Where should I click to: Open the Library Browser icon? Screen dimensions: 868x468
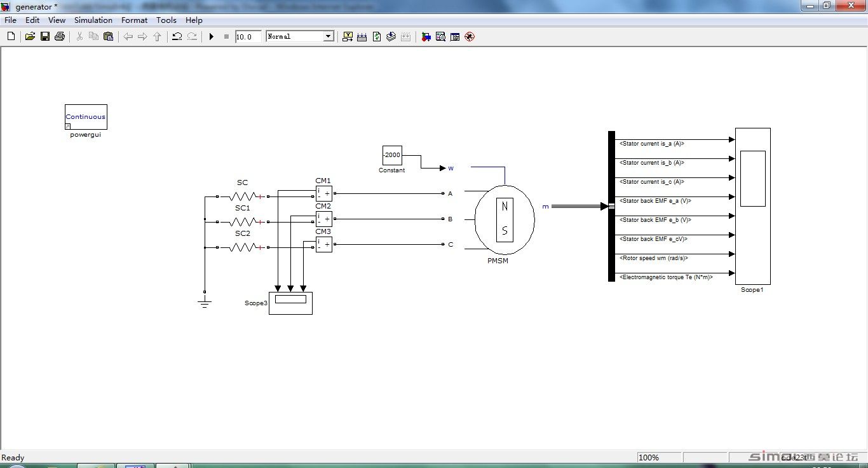click(426, 36)
